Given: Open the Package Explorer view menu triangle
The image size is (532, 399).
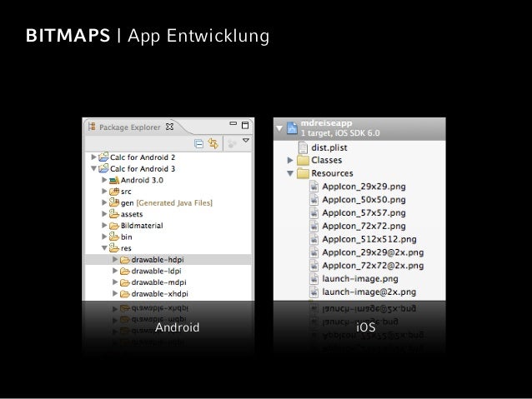Looking at the screenshot, I should click(246, 140).
